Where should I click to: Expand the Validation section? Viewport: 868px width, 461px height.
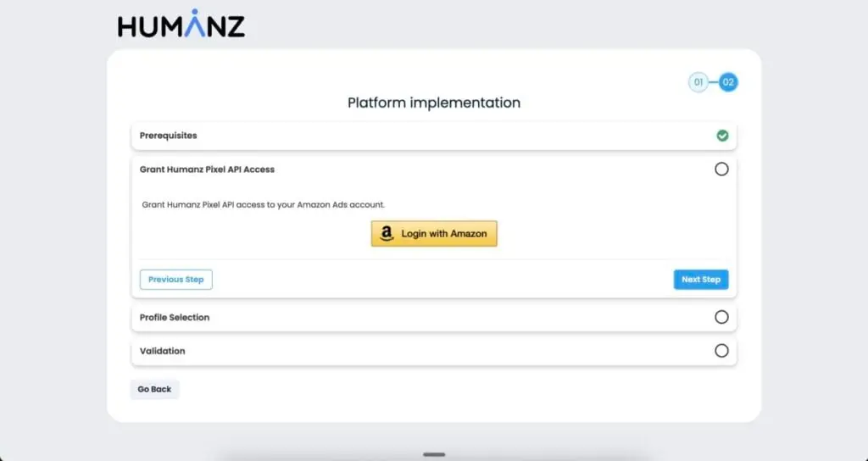434,351
